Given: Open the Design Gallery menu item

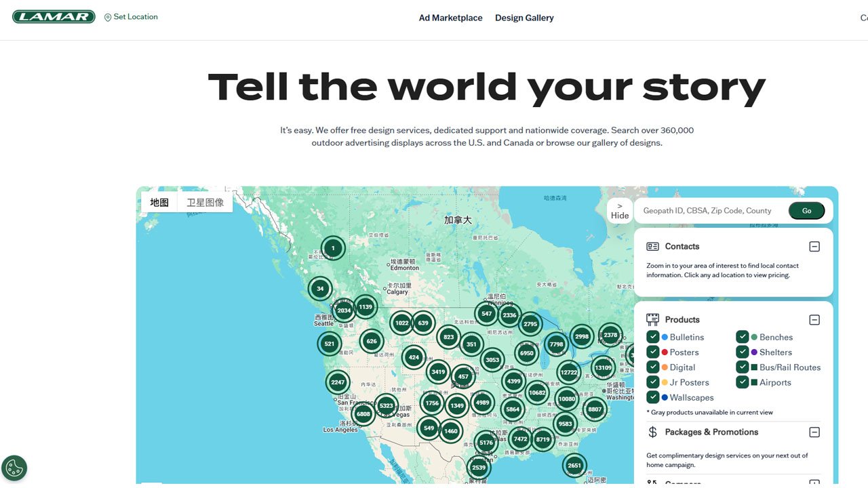Looking at the screenshot, I should (524, 18).
